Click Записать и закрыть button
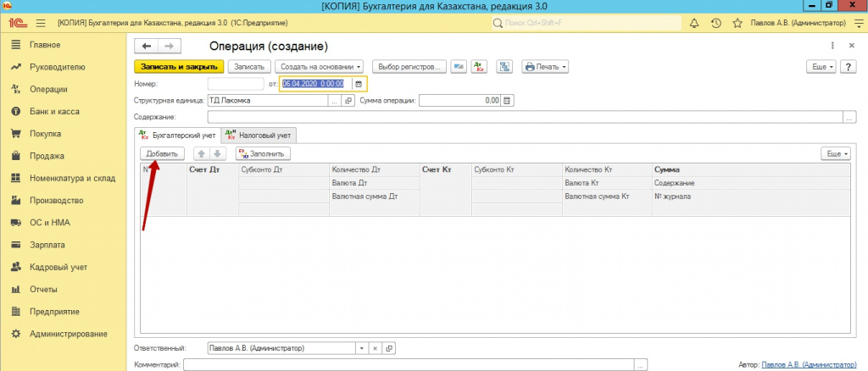The image size is (868, 371). tap(179, 67)
